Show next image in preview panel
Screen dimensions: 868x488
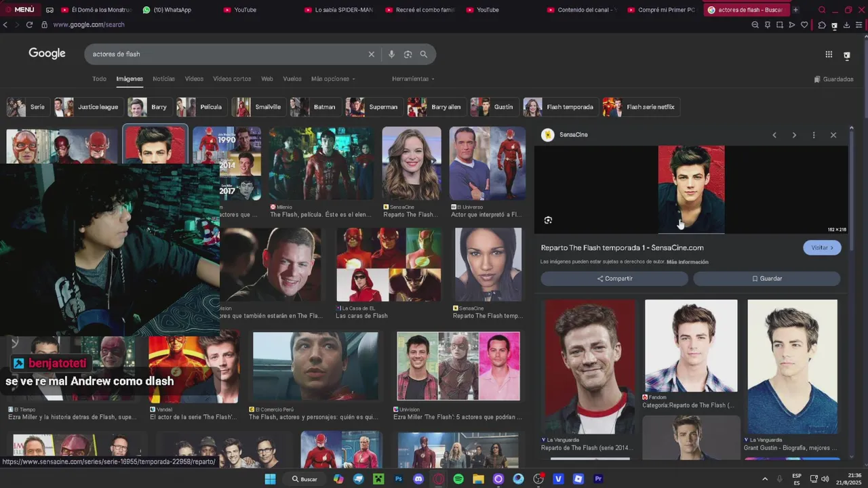794,135
